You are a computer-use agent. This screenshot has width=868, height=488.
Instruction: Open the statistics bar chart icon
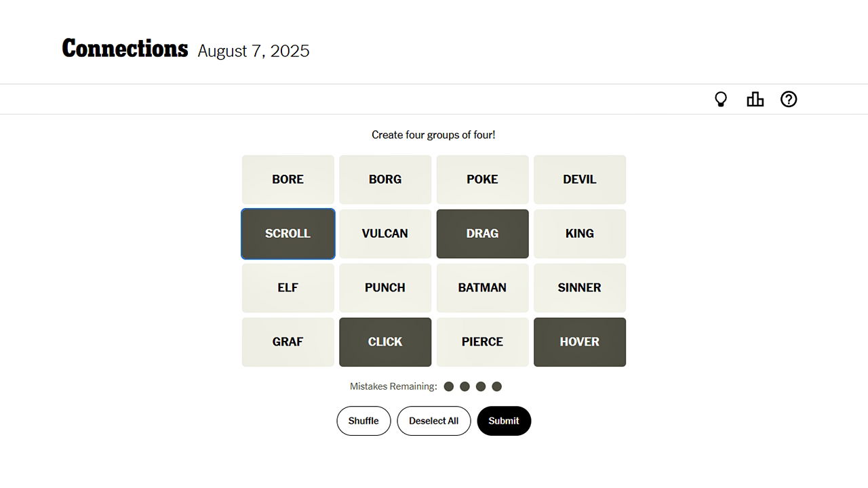coord(755,100)
